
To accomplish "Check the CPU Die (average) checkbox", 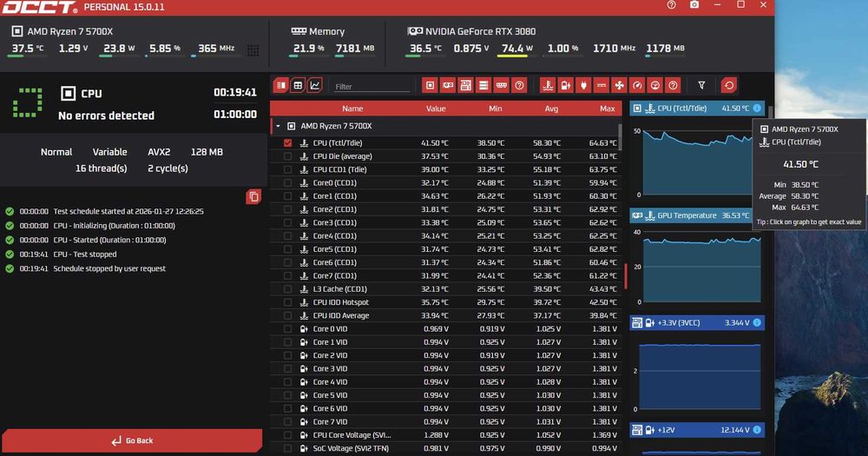I will coord(287,156).
